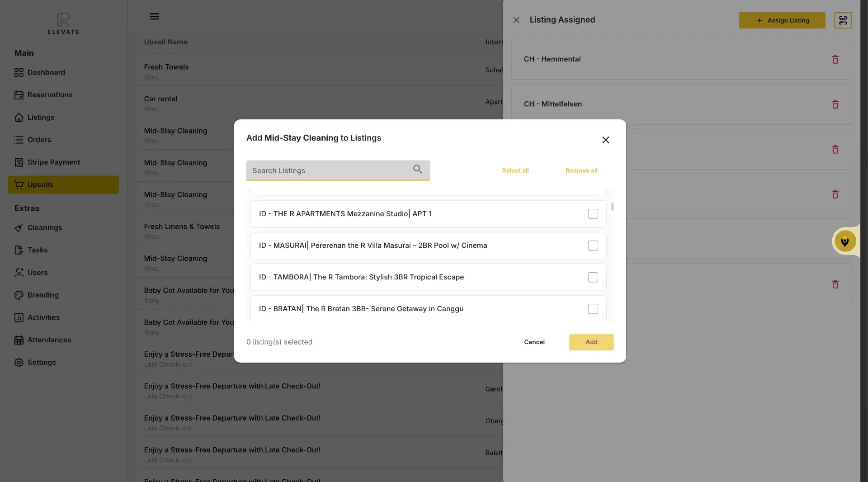Screen dimensions: 868x482
Task: Click the Remove all link
Action: tap(581, 170)
